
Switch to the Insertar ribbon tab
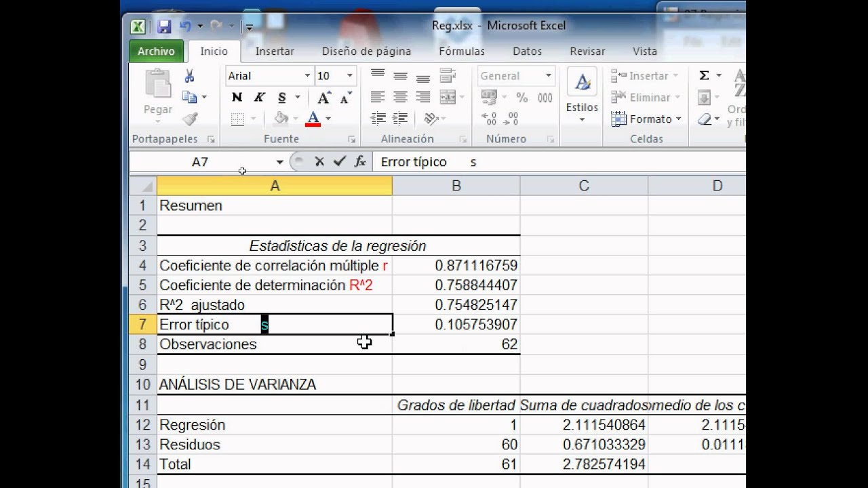point(275,52)
